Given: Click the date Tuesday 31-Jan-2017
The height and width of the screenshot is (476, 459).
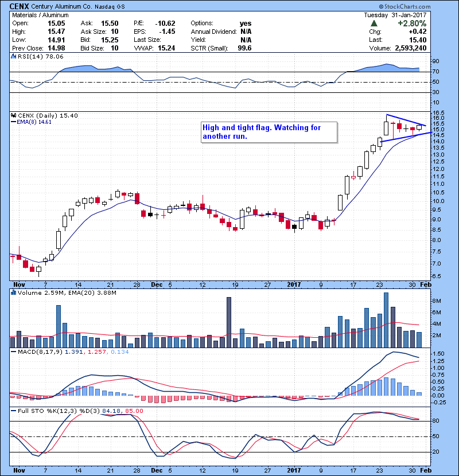Looking at the screenshot, I should (x=395, y=15).
